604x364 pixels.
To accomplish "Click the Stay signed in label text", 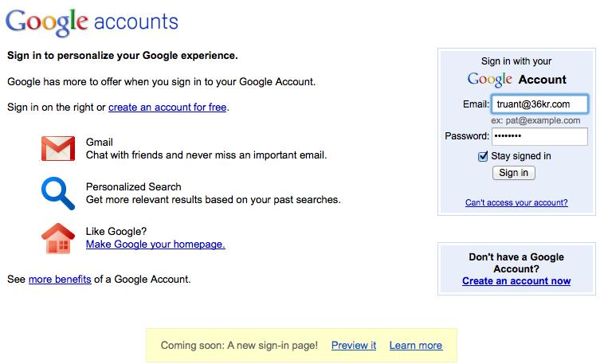I will point(521,156).
